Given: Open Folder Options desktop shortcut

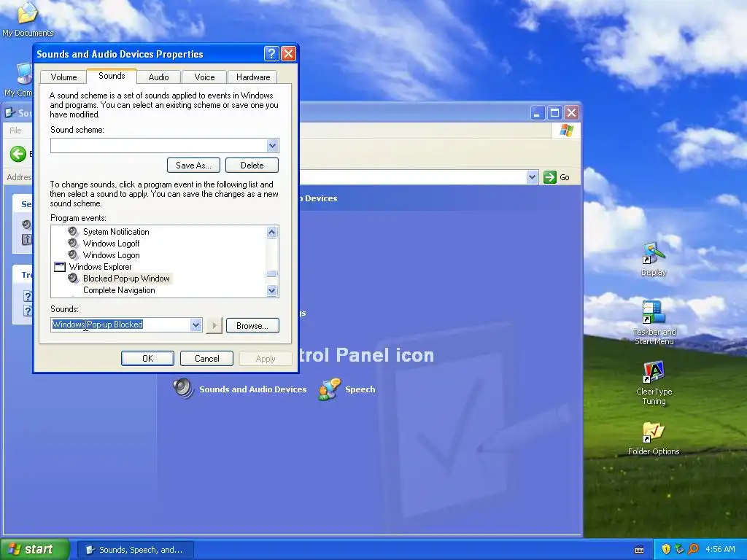Looking at the screenshot, I should pos(654,438).
